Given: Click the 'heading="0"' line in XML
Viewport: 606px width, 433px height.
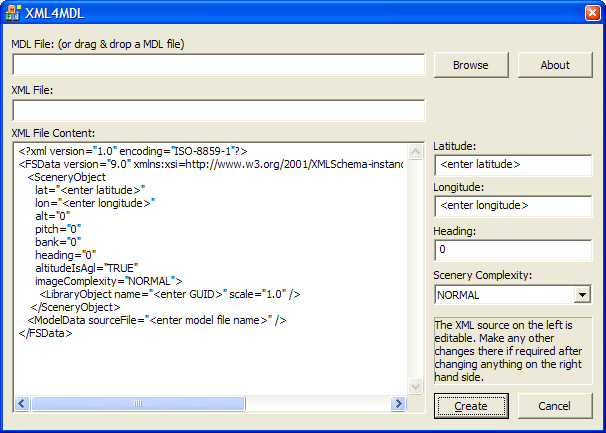Looking at the screenshot, I should click(x=65, y=255).
